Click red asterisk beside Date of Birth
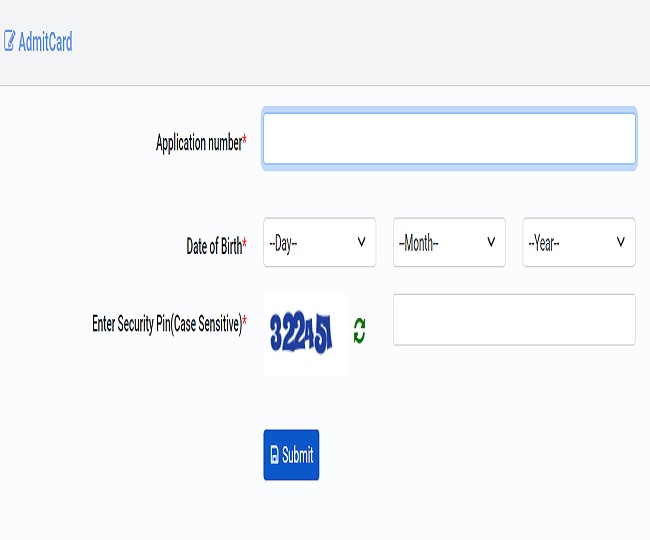Viewport: 650px width, 540px height. pos(245,242)
